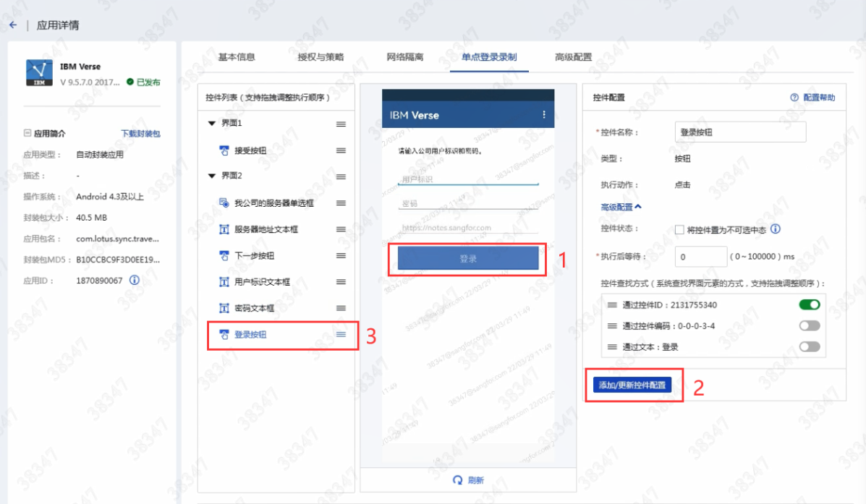Click the info icon beside 将控件置为不可选中态
Image resolution: width=866 pixels, height=504 pixels.
pyautogui.click(x=775, y=229)
